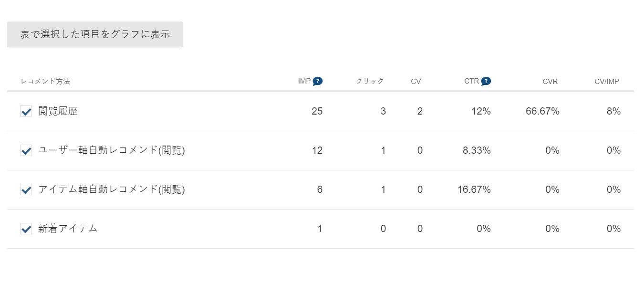Viewport: 644px width, 284px height.
Task: Click the 16.67% CTR value
Action: click(x=474, y=190)
